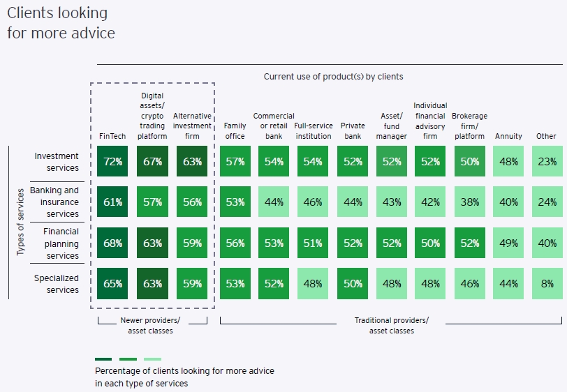Image resolution: width=567 pixels, height=392 pixels.
Task: Click the FinTech column header
Action: (112, 136)
